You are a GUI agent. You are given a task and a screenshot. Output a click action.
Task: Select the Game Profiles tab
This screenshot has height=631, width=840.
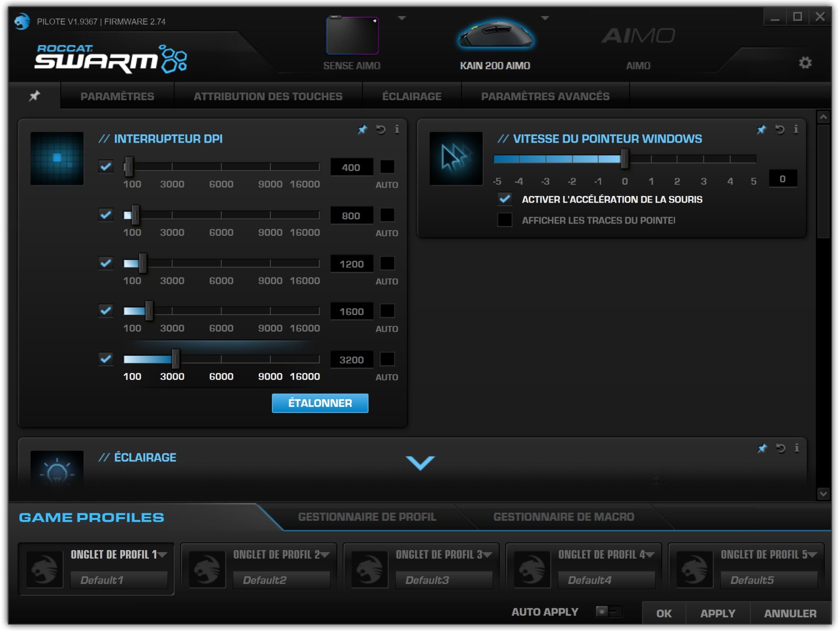pos(92,517)
